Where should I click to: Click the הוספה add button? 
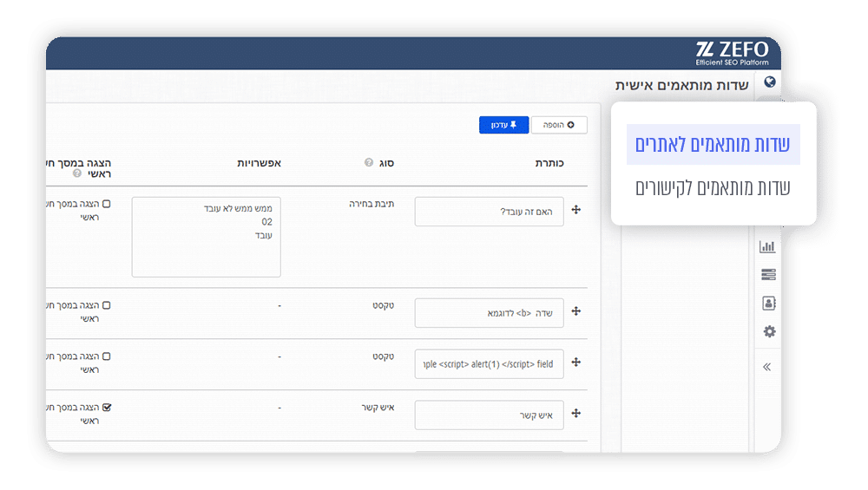point(558,125)
